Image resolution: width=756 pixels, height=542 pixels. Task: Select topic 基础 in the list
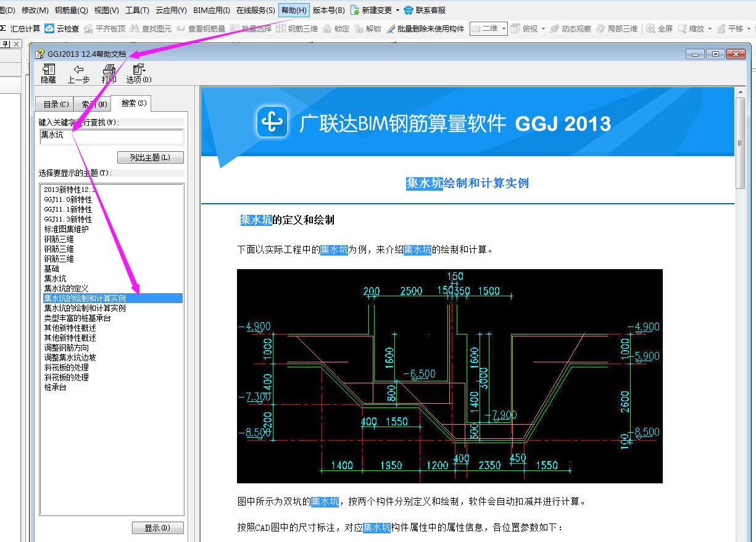coord(51,269)
